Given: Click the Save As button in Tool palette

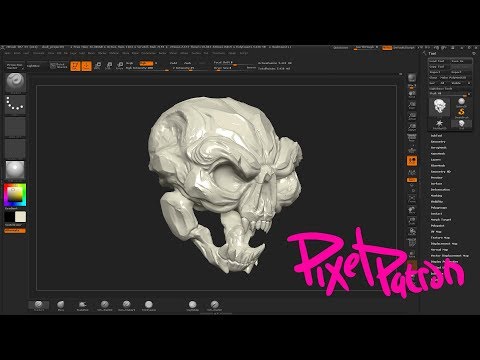Looking at the screenshot, I should coord(460,61).
